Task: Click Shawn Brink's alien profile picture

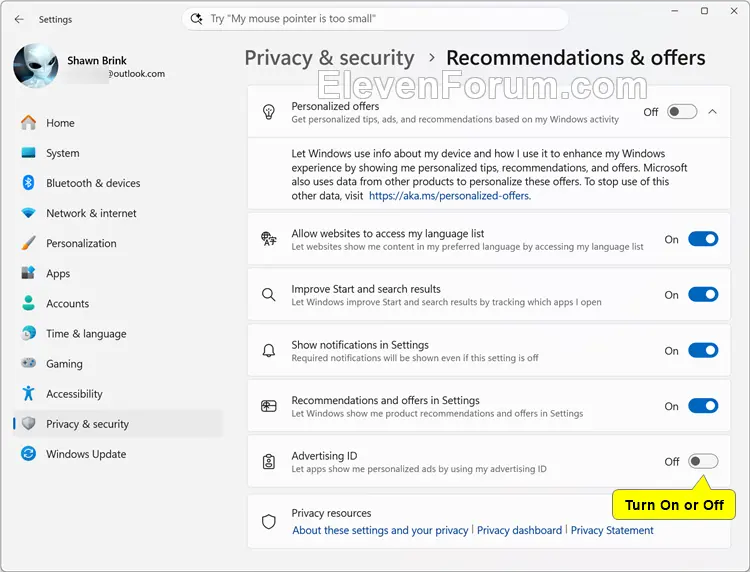Action: coord(36,66)
